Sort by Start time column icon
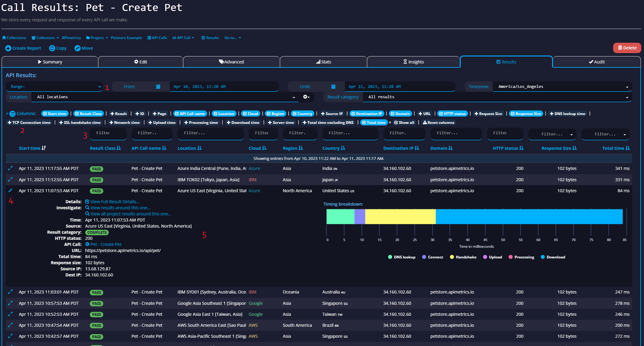This screenshot has height=346, width=644. 44,148
